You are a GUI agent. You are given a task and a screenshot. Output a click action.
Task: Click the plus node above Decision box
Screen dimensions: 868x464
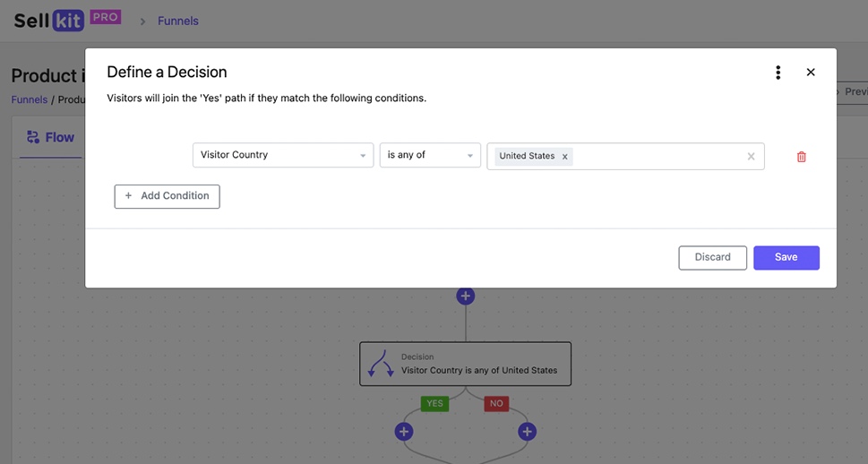[465, 296]
